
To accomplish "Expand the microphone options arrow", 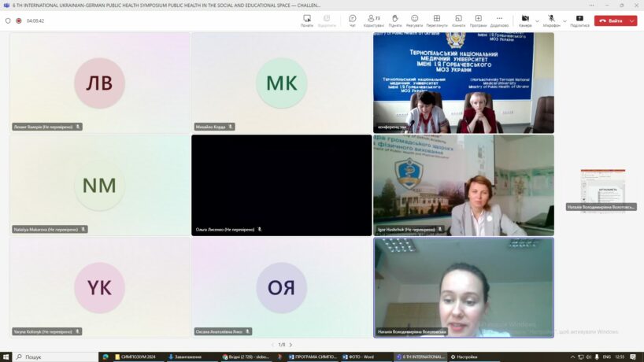I will [x=564, y=20].
